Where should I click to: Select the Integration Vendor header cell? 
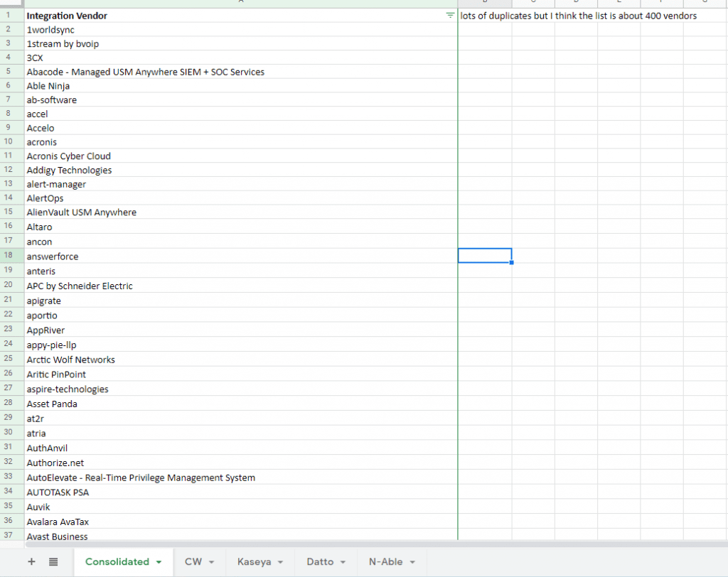click(241, 16)
